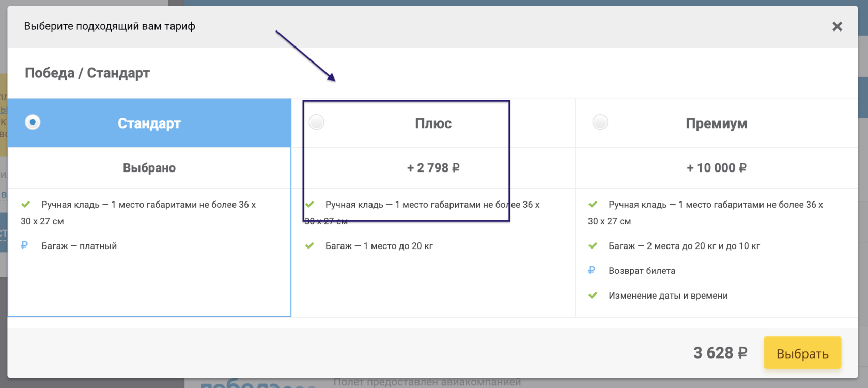868x388 pixels.
Task: Click the total price 3 628 ₽
Action: point(720,353)
